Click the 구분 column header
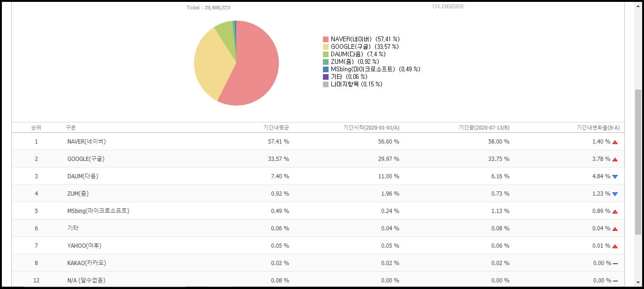Image resolution: width=644 pixels, height=289 pixels. (x=71, y=128)
